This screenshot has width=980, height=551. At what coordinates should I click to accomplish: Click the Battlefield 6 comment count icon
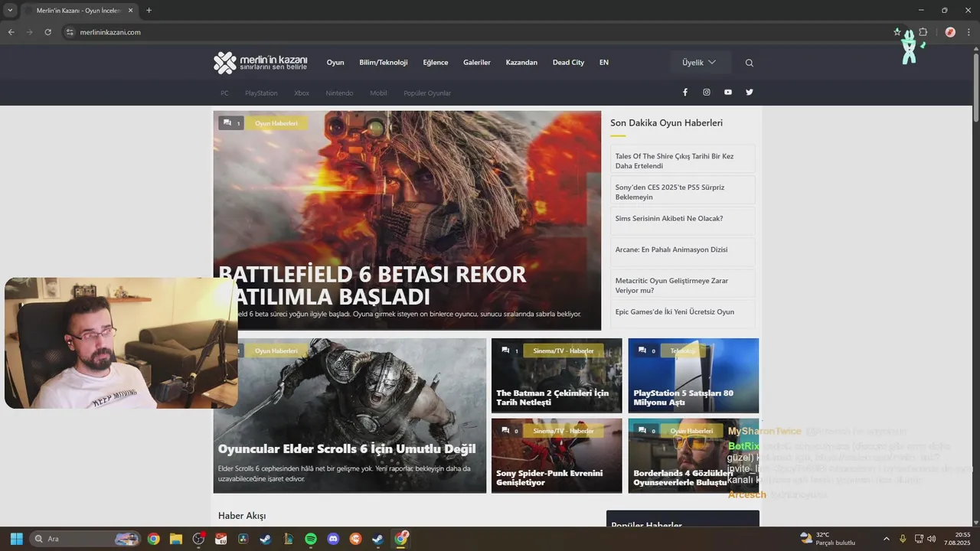point(227,122)
